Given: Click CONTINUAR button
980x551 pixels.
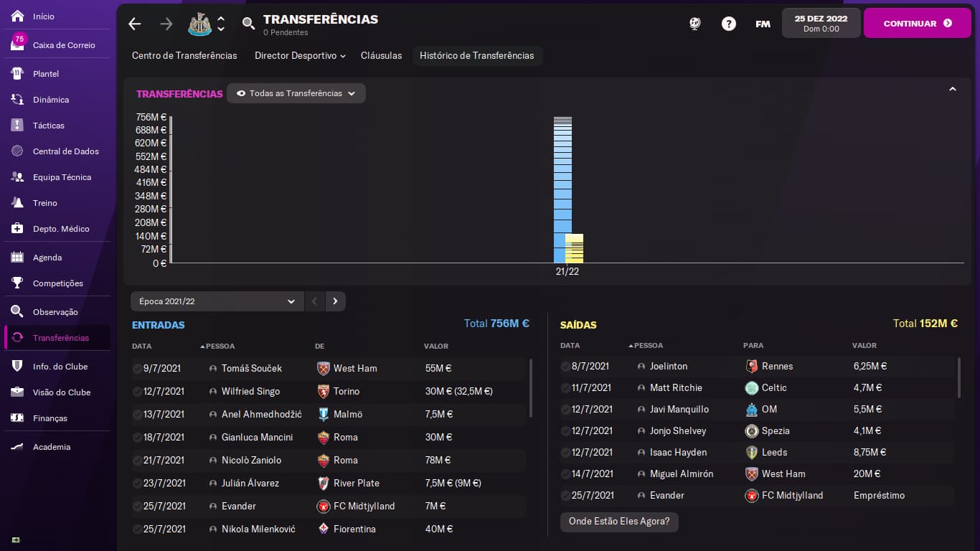Looking at the screenshot, I should click(x=918, y=24).
